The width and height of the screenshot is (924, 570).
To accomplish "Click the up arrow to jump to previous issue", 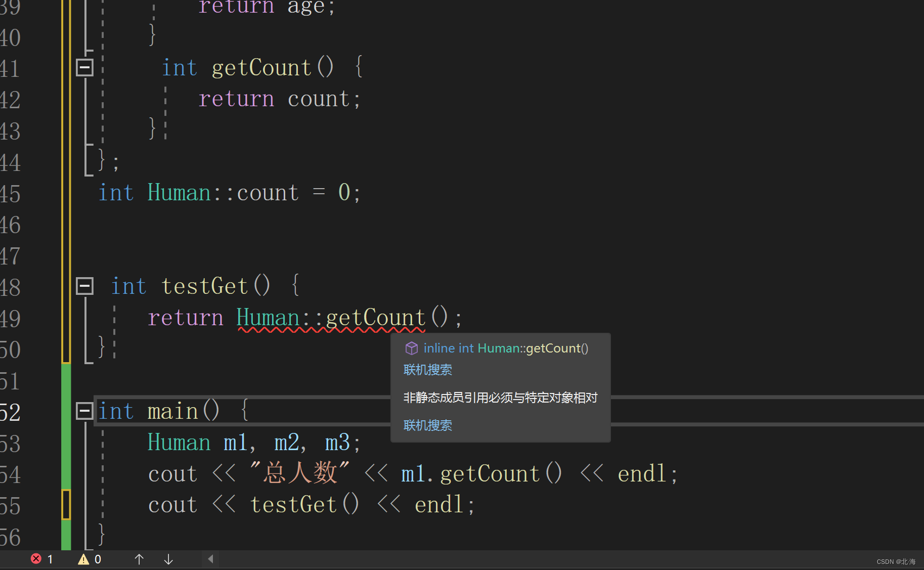I will pyautogui.click(x=140, y=559).
